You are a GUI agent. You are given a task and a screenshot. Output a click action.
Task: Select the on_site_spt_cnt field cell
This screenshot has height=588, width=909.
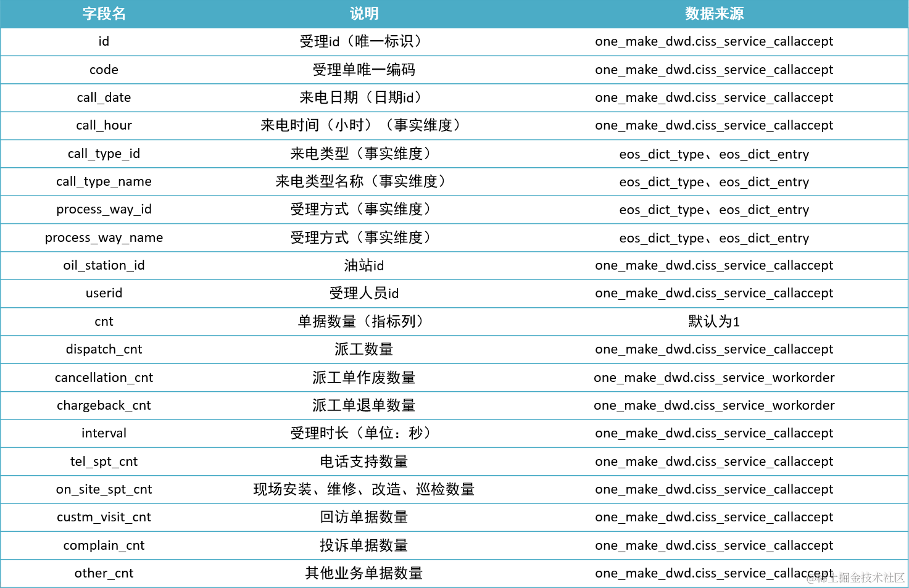pos(104,489)
